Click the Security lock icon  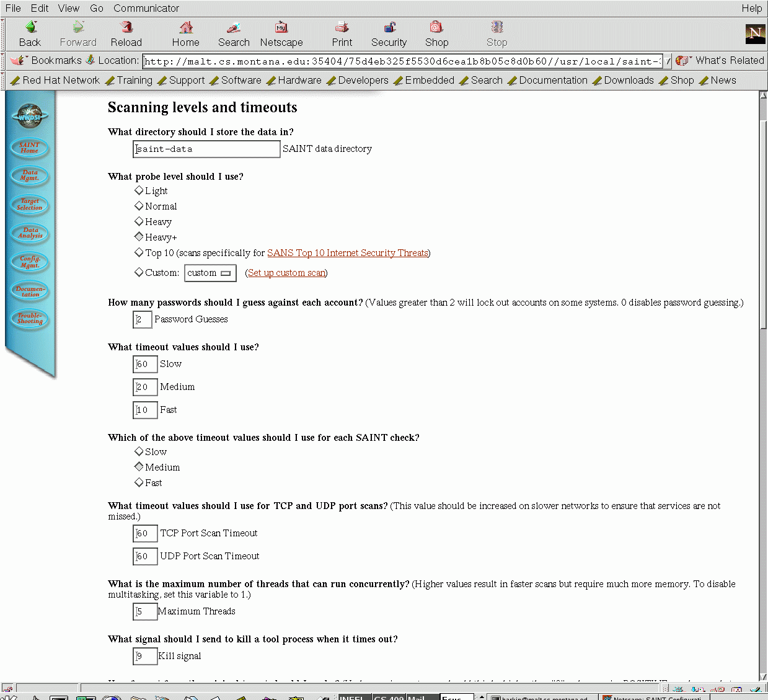pos(389,28)
